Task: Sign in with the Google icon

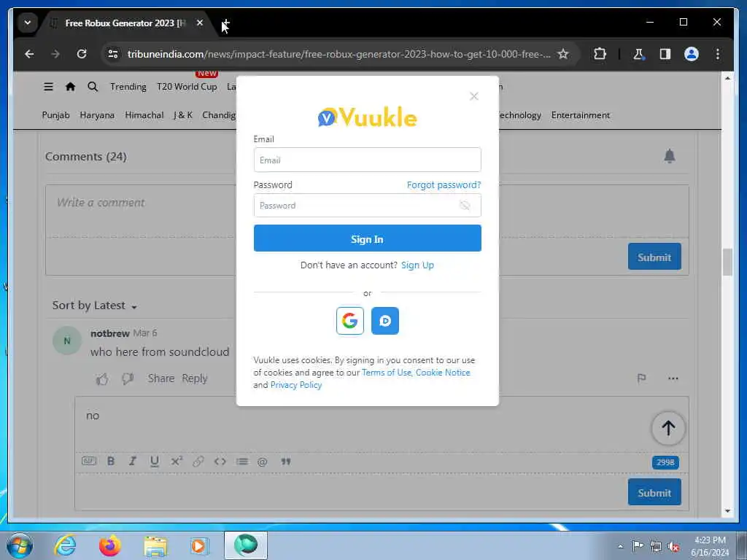Action: [349, 321]
